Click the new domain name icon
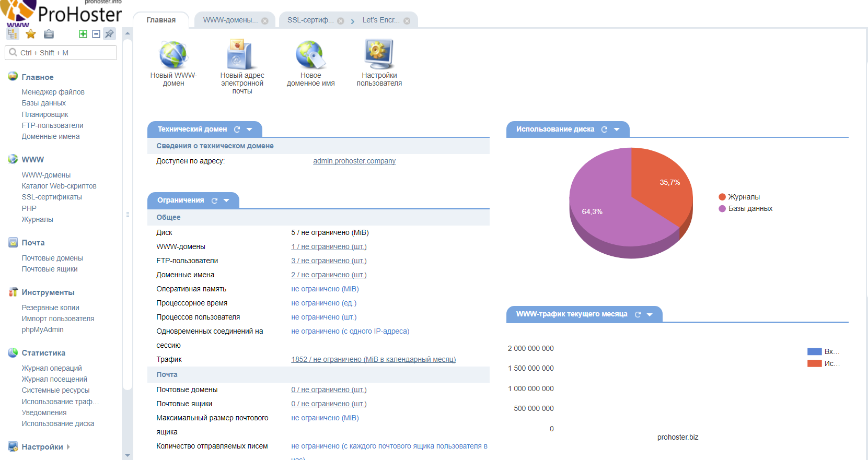This screenshot has height=460, width=868. point(310,55)
